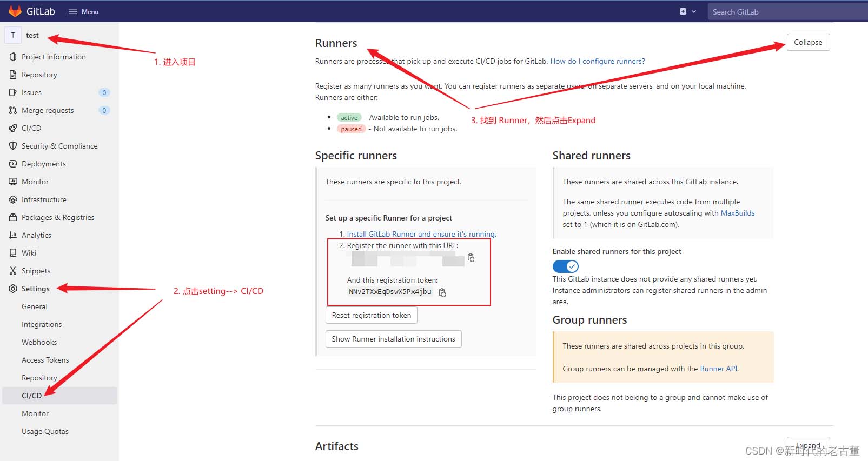Screen dimensions: 868x461
Task: Click the GitLab fox logo
Action: coord(15,11)
